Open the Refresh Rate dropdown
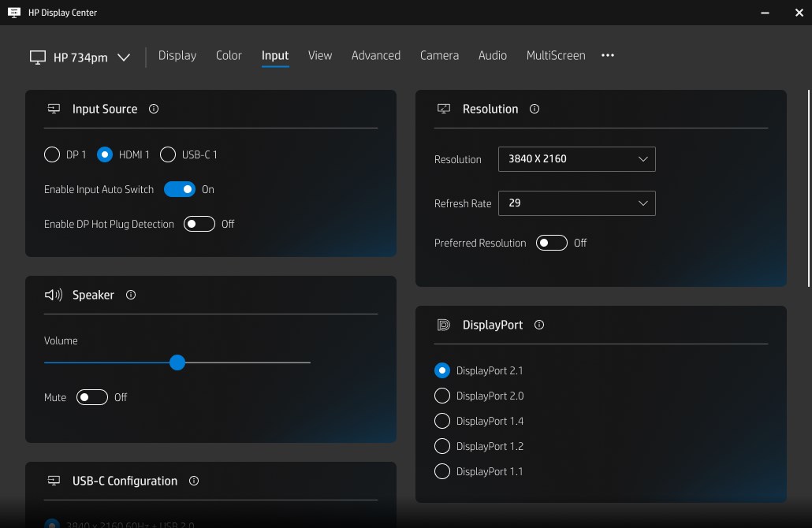The image size is (812, 528). click(x=576, y=203)
